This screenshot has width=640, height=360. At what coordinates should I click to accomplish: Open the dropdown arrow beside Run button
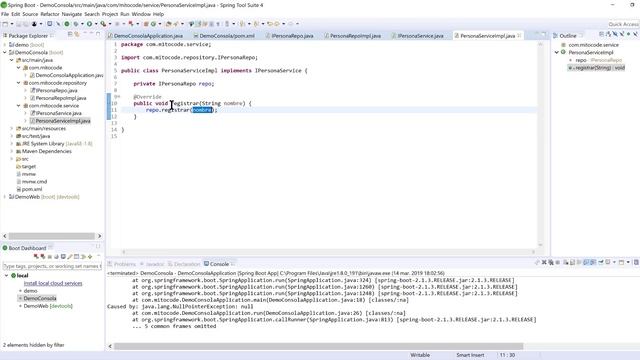pos(96,24)
